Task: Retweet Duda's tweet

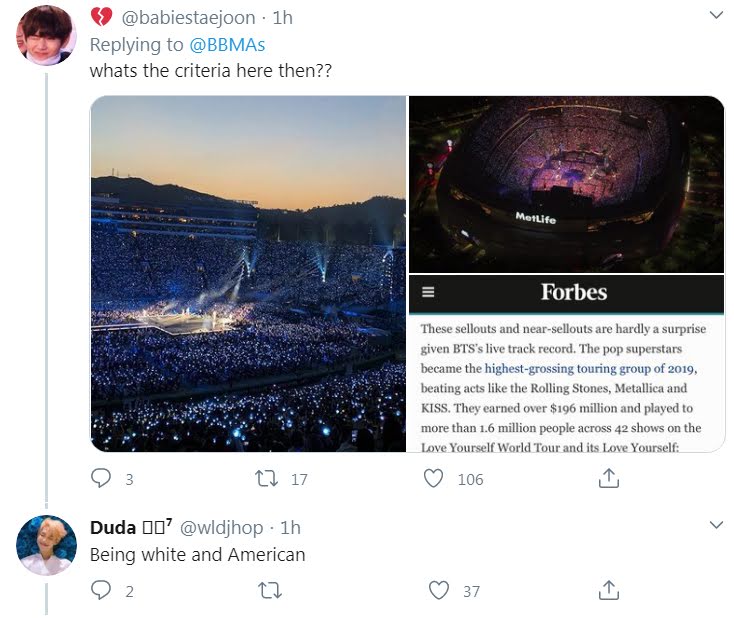Action: click(269, 591)
